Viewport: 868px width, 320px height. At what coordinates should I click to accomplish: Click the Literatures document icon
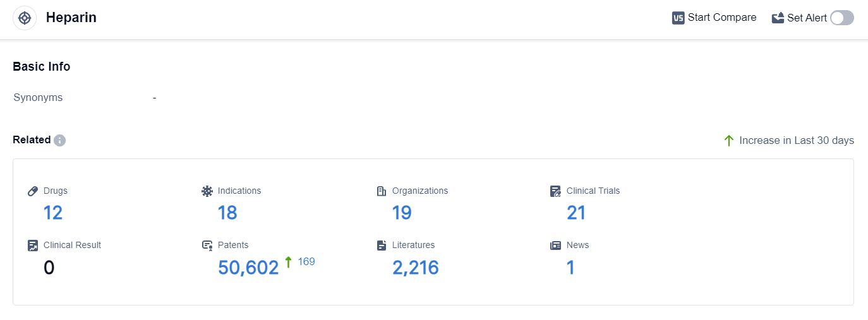coord(381,246)
